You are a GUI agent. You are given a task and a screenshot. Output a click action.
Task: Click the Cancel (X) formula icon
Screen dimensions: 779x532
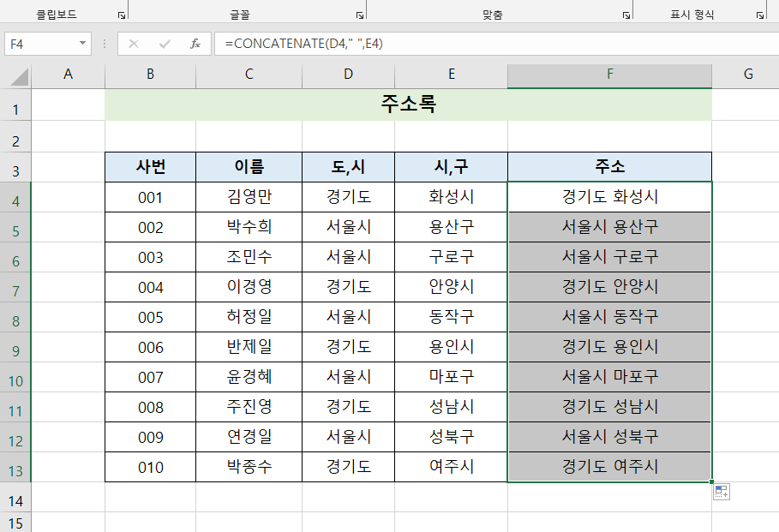pyautogui.click(x=133, y=44)
